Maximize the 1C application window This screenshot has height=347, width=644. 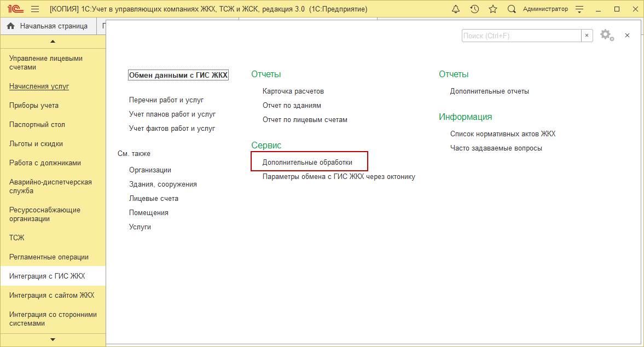coord(617,9)
